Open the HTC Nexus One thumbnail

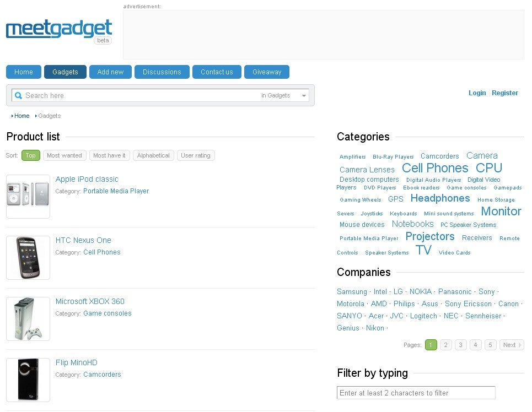click(28, 258)
